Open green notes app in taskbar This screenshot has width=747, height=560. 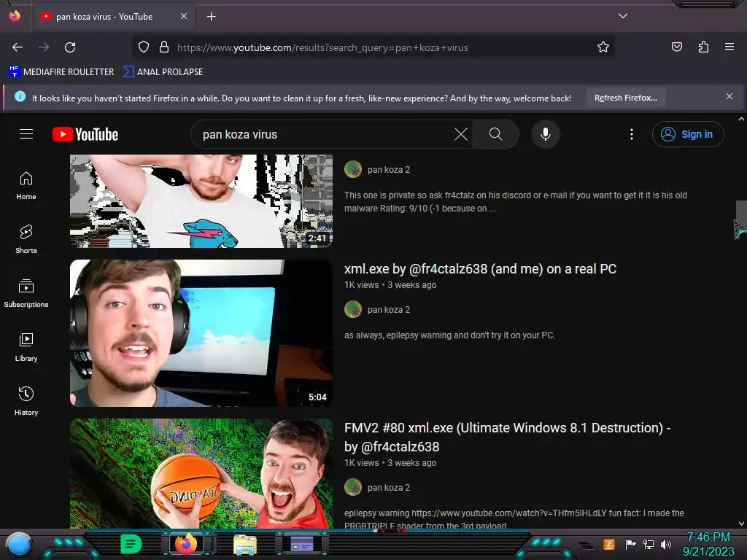tap(131, 544)
